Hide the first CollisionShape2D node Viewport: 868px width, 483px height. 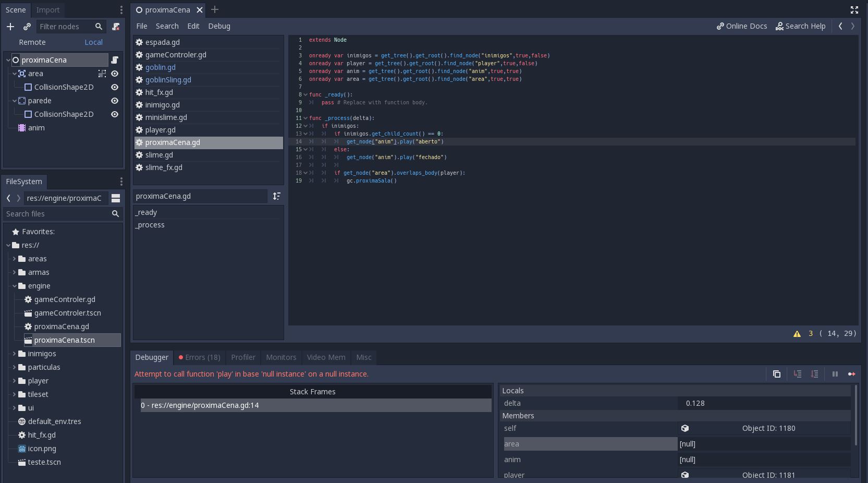click(115, 87)
